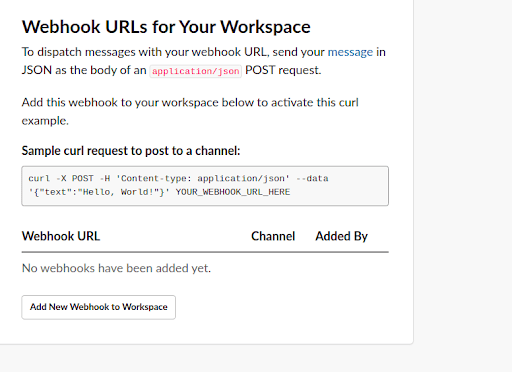Viewport: 512px width, 372px height.
Task: Click the 'Webhook URL' column header
Action: point(61,236)
